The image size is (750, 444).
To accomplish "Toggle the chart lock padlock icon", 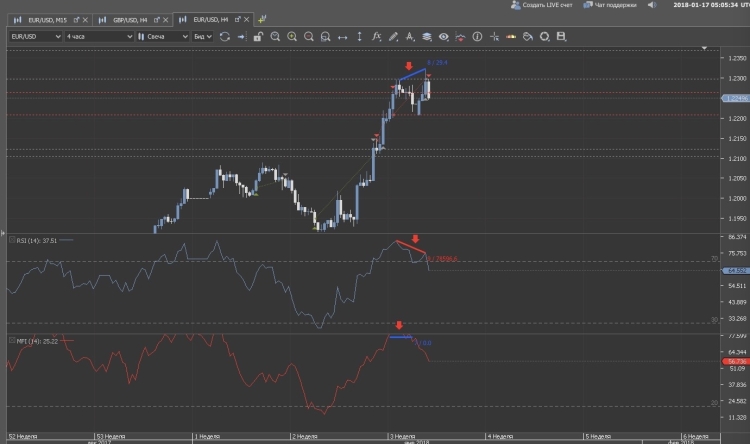I will tap(258, 36).
